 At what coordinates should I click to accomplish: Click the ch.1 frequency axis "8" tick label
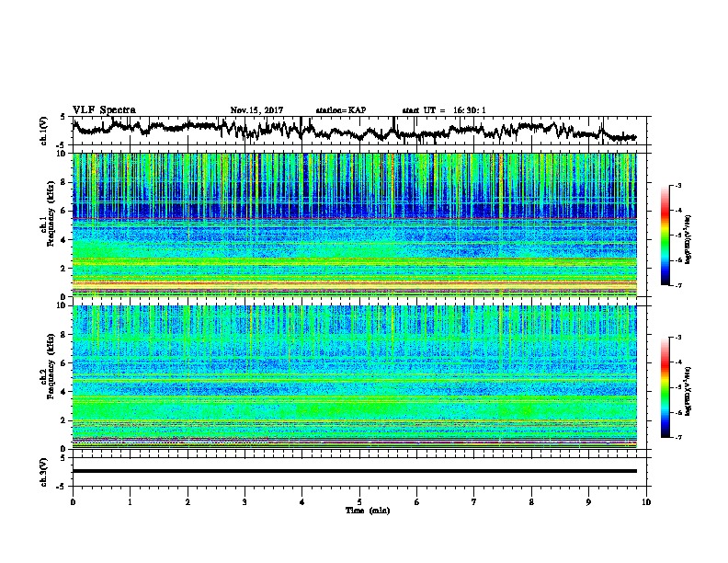coord(63,182)
